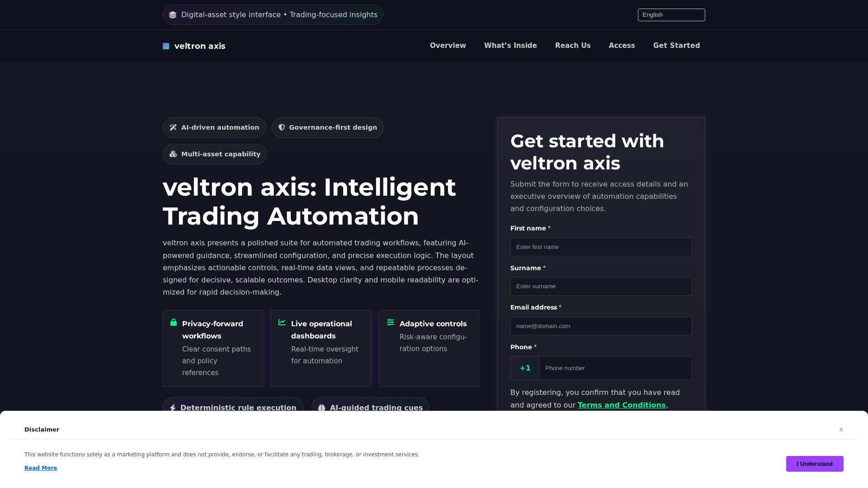868x488 pixels.
Task: Click the 'Submit the form to receive access' paragraph
Action: [x=599, y=197]
